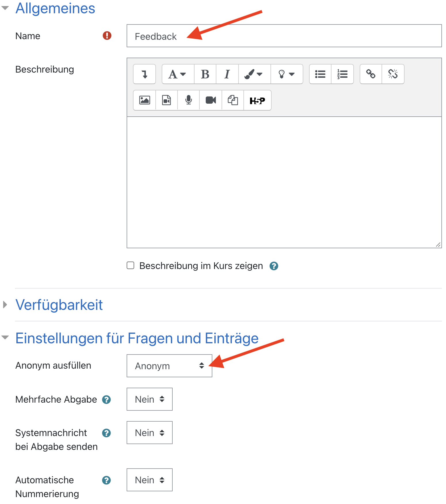446x504 pixels.
Task: Collapse the Allgemeines section heading
Action: click(x=55, y=8)
